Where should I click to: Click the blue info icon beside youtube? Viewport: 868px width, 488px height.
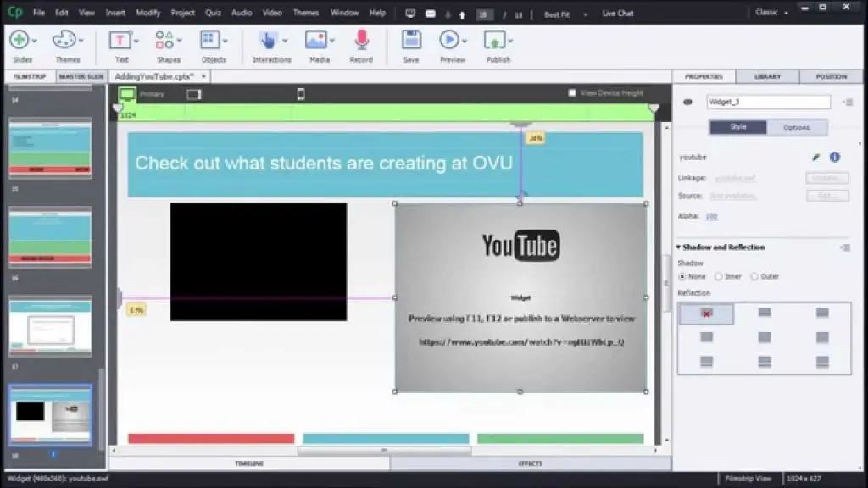pos(835,157)
